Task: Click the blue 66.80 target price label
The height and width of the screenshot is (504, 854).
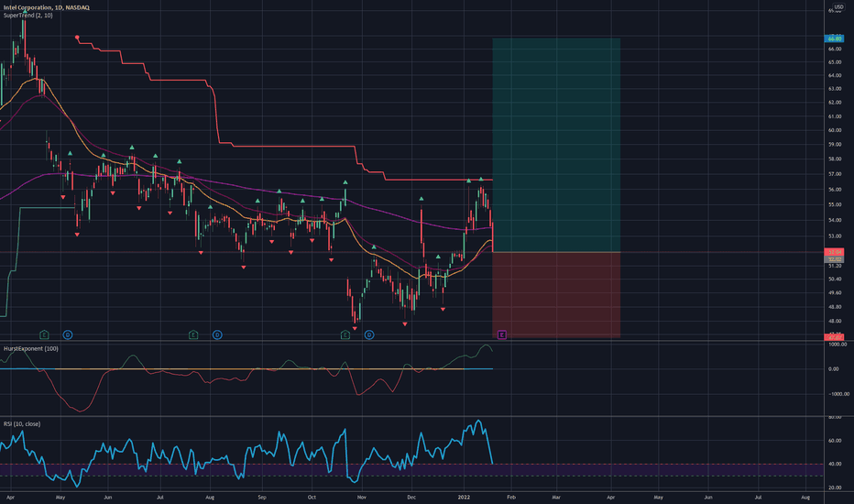Action: [835, 38]
